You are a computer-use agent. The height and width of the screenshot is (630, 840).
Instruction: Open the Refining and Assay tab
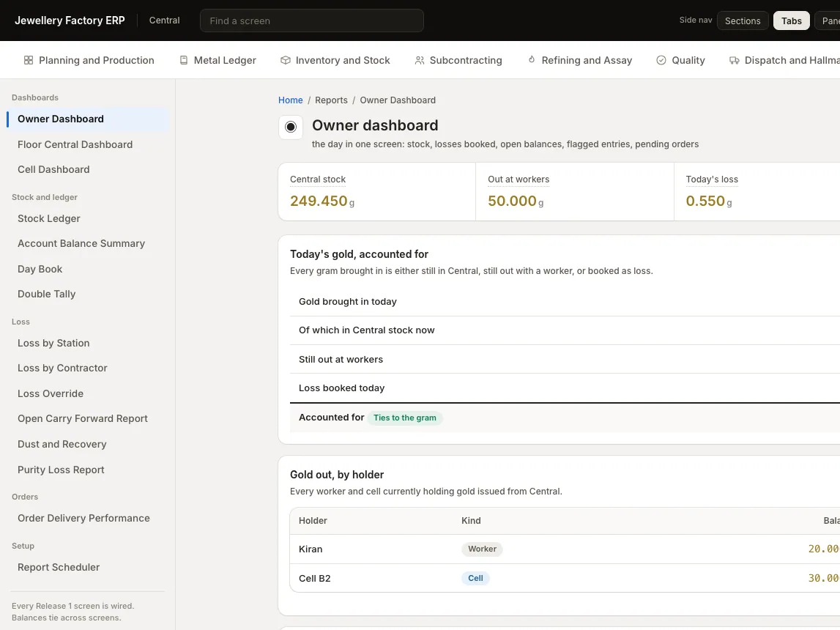[579, 61]
